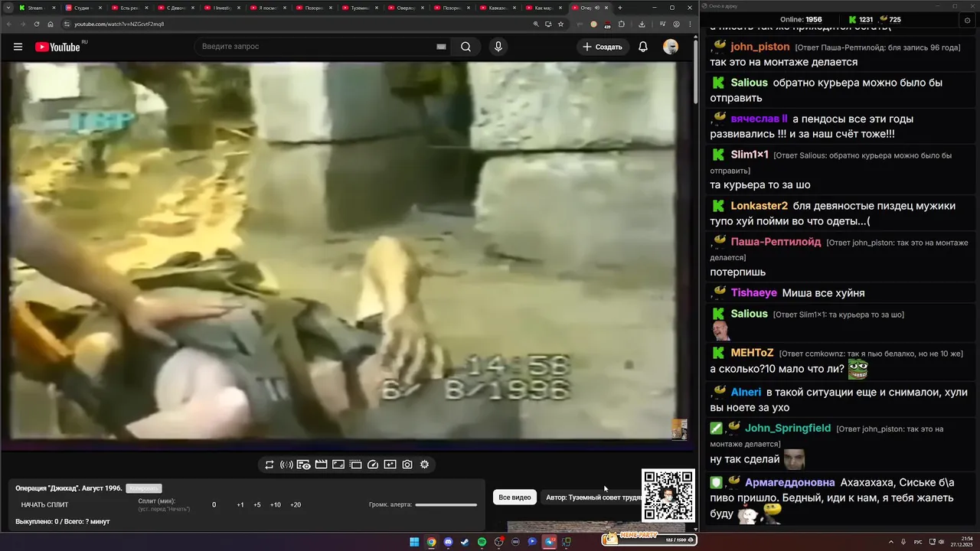Toggle the loop icon in the player toolbar

[x=269, y=465]
